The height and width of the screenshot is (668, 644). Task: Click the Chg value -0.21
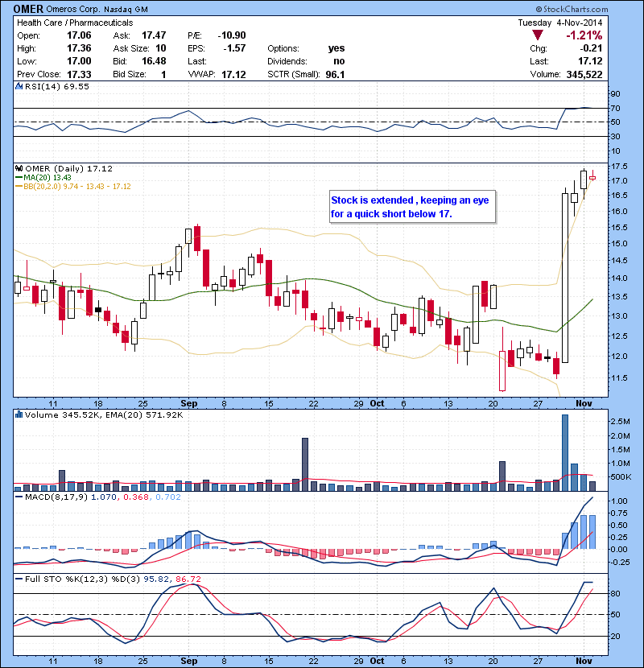click(x=591, y=48)
